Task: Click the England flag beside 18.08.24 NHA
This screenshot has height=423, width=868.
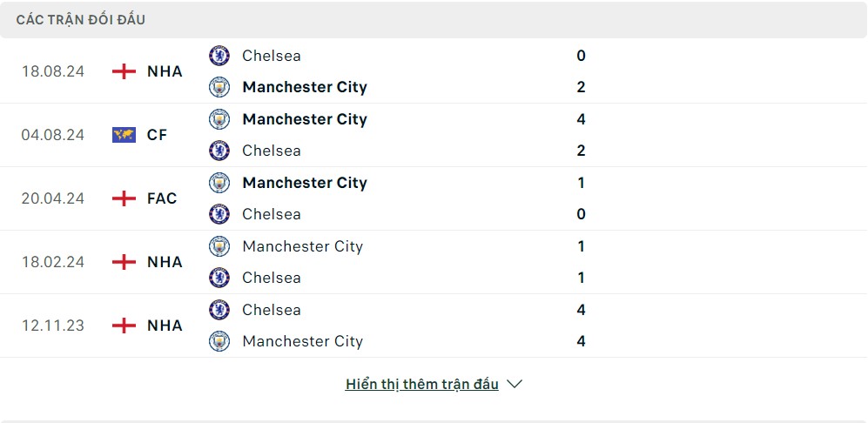Action: coord(124,71)
